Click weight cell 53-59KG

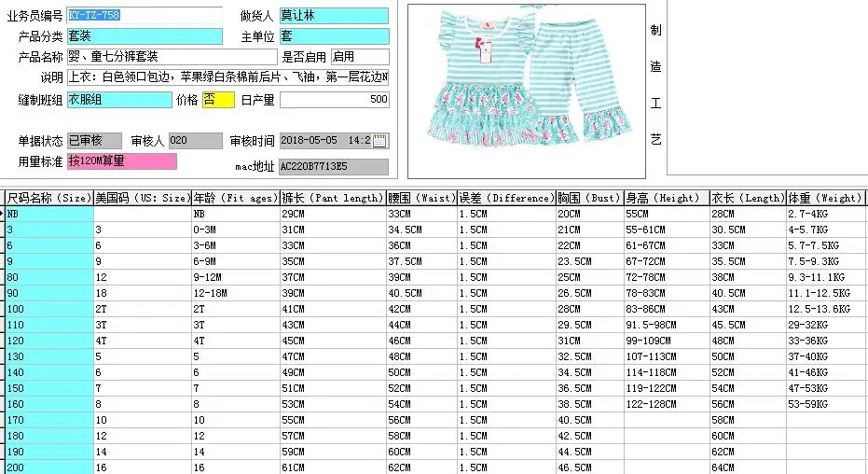(x=825, y=404)
